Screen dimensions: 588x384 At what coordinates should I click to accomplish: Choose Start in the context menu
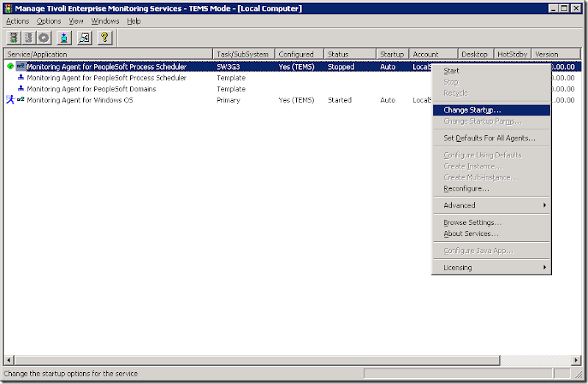click(x=491, y=71)
